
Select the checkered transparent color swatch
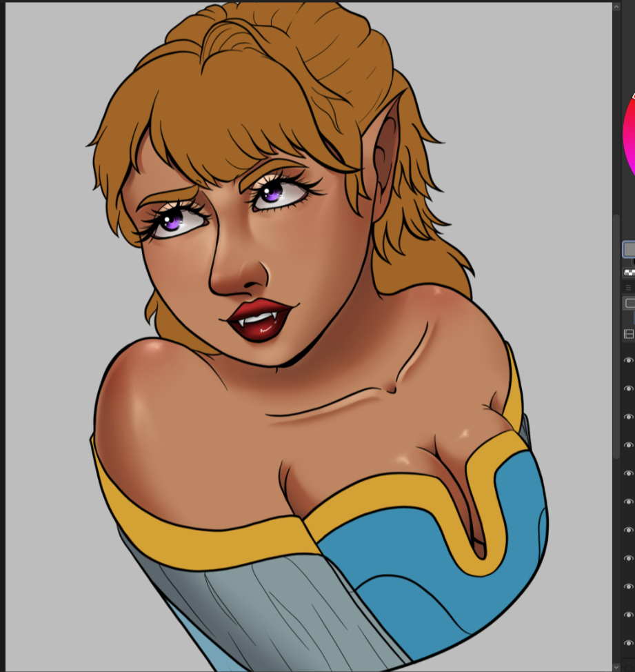click(x=629, y=273)
